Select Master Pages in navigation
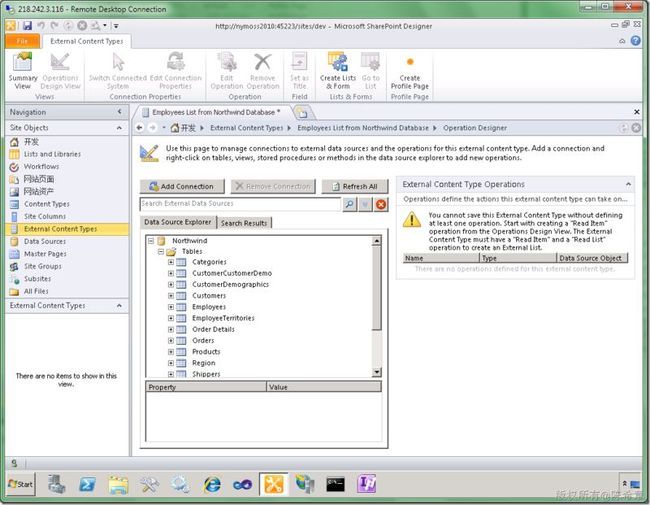 [x=45, y=254]
